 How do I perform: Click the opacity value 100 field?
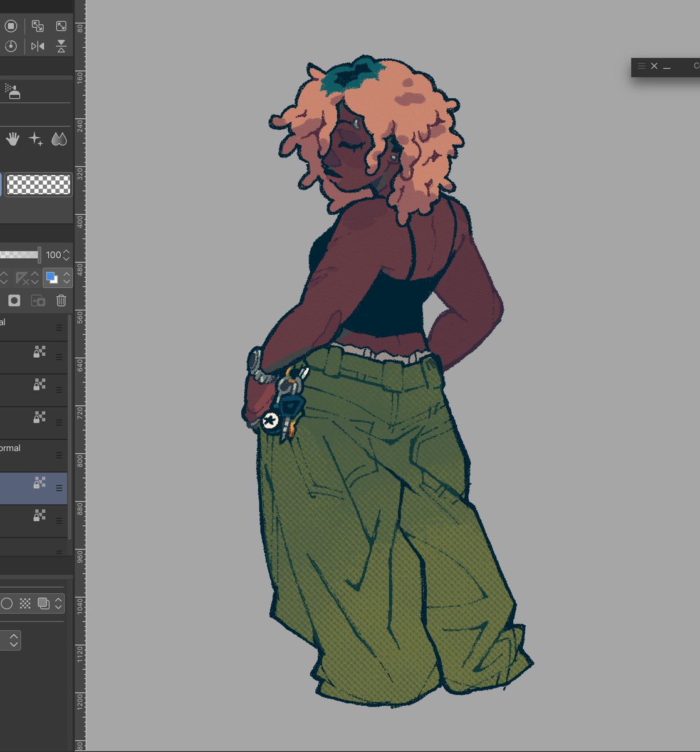53,255
